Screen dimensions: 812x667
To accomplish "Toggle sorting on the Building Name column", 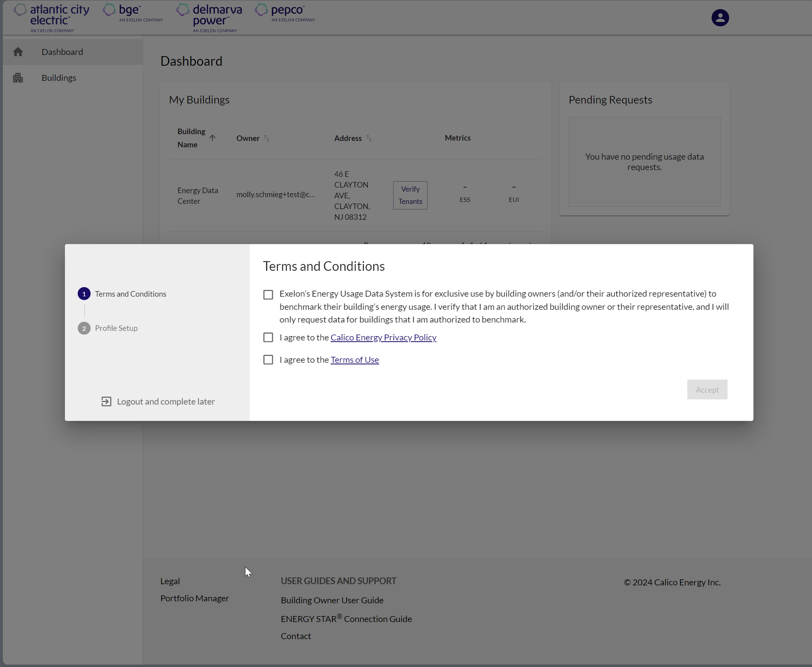I will coord(213,138).
